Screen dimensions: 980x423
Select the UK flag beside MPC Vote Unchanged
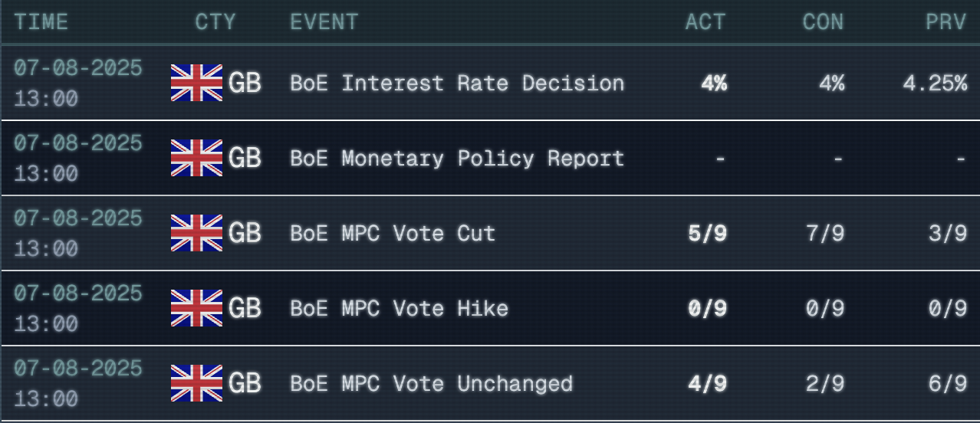[x=196, y=383]
